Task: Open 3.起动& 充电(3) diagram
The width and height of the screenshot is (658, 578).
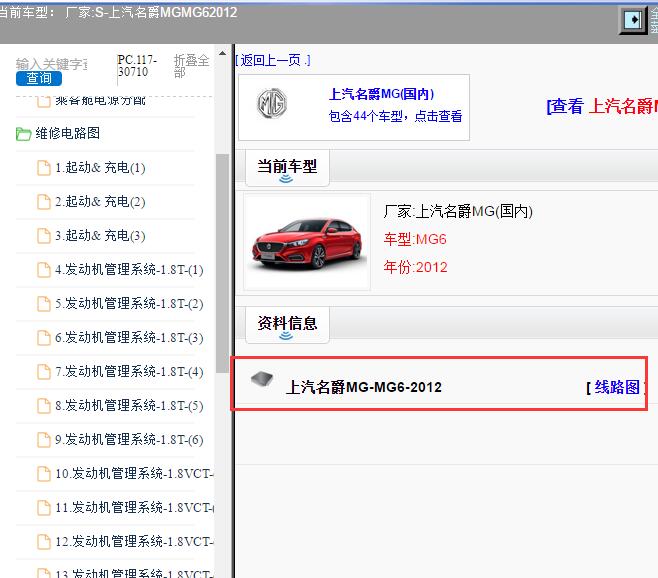Action: (100, 235)
